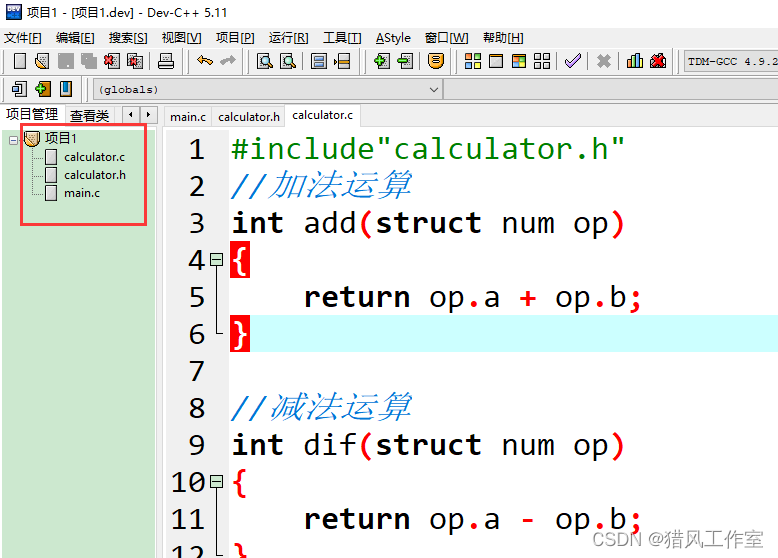Screen dimensions: 778x558
Task: Open the 运行[R] menu
Action: [288, 38]
